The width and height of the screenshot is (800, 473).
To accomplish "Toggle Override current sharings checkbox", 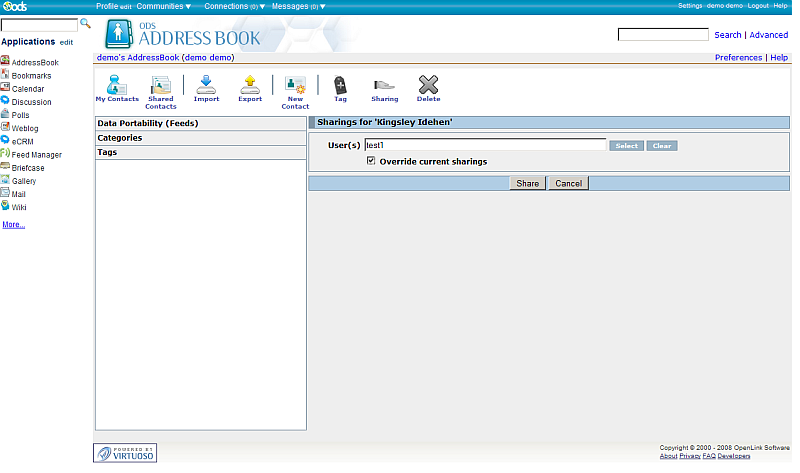I will click(x=372, y=161).
